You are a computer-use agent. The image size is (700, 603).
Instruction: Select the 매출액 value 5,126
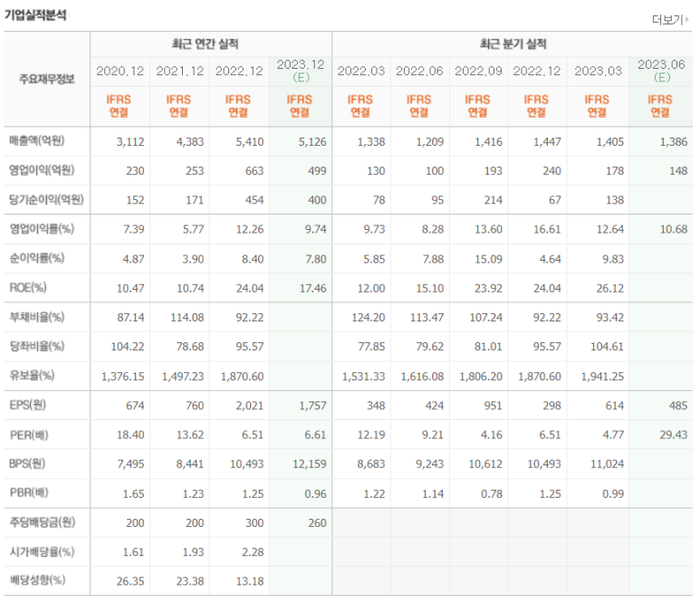coord(312,142)
